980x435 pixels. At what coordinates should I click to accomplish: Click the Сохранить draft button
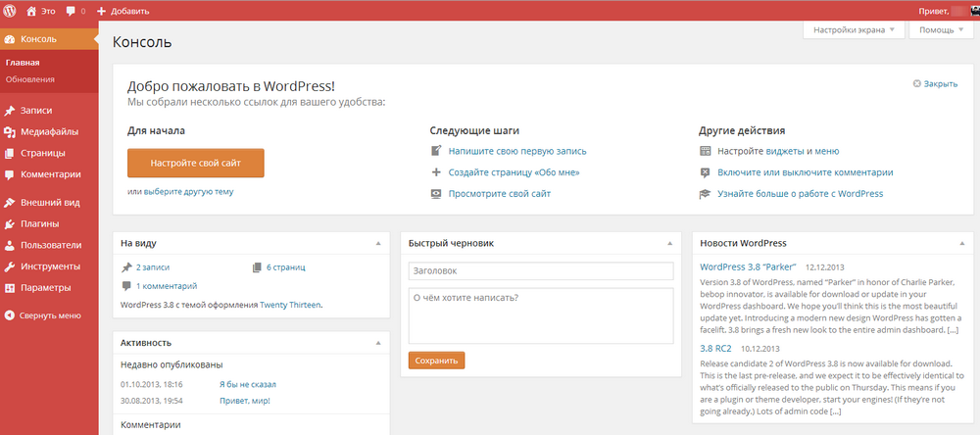(436, 361)
